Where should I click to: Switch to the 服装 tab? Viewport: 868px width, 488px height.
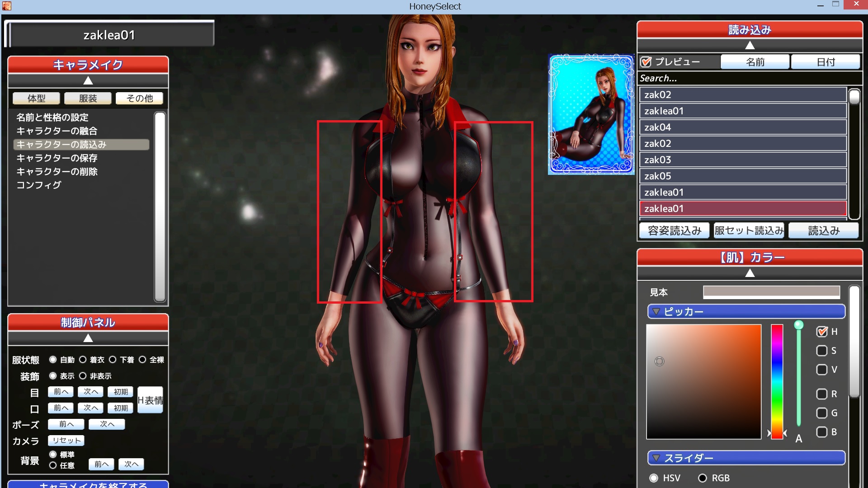(88, 99)
